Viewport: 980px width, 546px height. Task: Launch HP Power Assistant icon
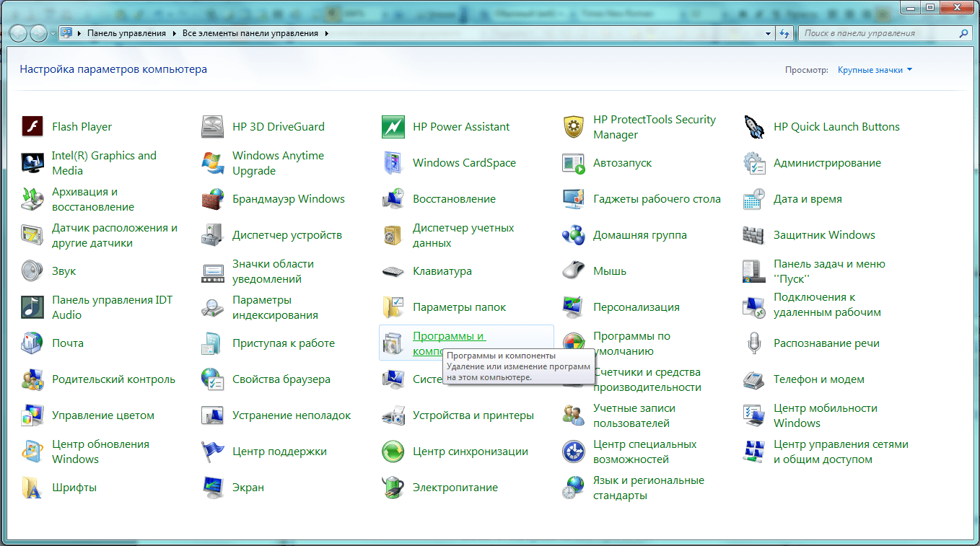[393, 127]
